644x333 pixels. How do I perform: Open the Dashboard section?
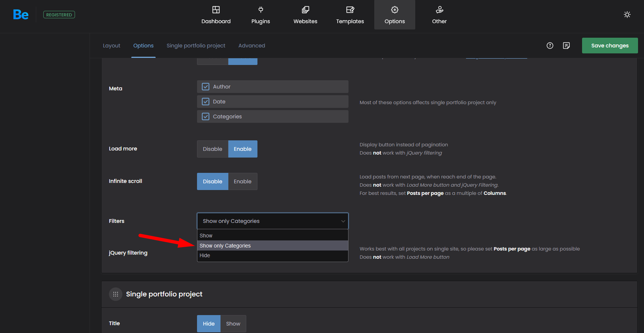click(x=216, y=15)
